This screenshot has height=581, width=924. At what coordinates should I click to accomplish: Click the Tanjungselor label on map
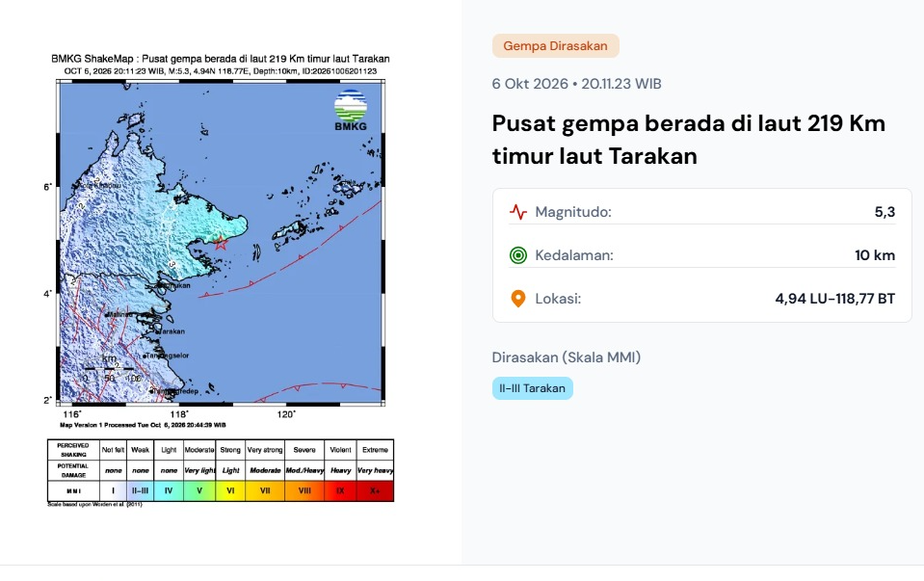(167, 356)
